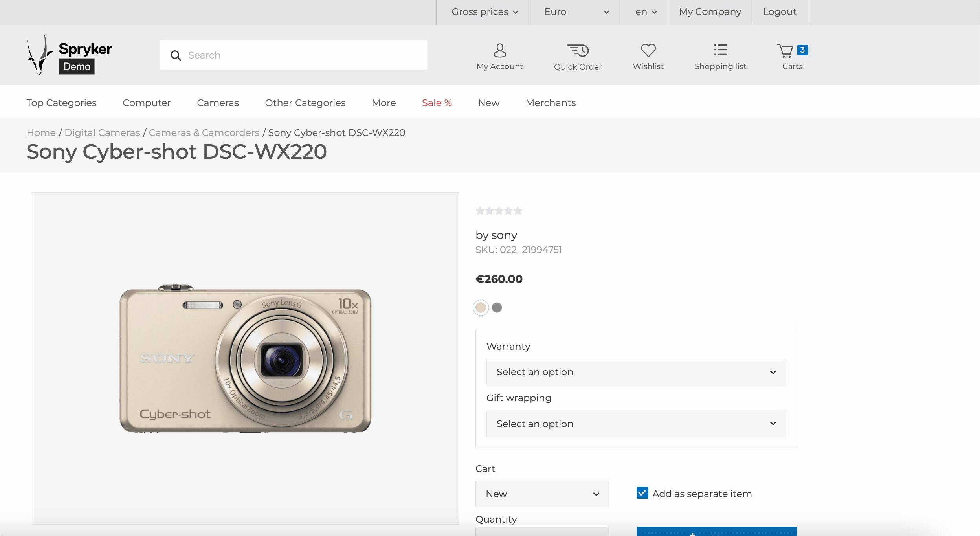Viewport: 980px width, 536px height.
Task: Open the Cameras menu item
Action: click(218, 103)
